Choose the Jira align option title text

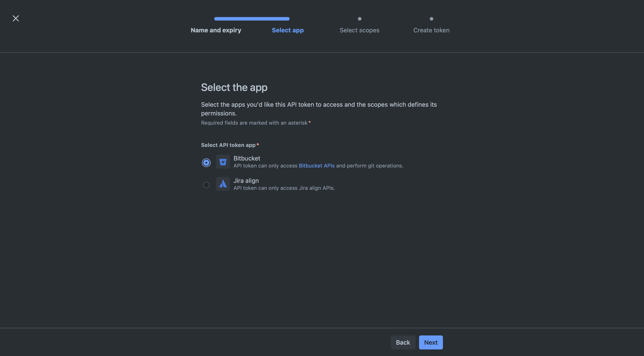(246, 180)
